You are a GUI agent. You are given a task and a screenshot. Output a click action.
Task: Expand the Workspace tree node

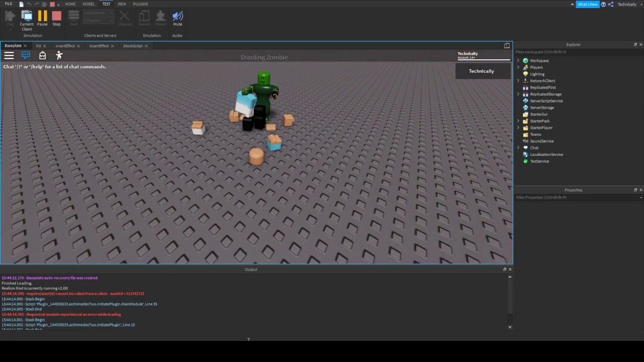[x=518, y=61]
